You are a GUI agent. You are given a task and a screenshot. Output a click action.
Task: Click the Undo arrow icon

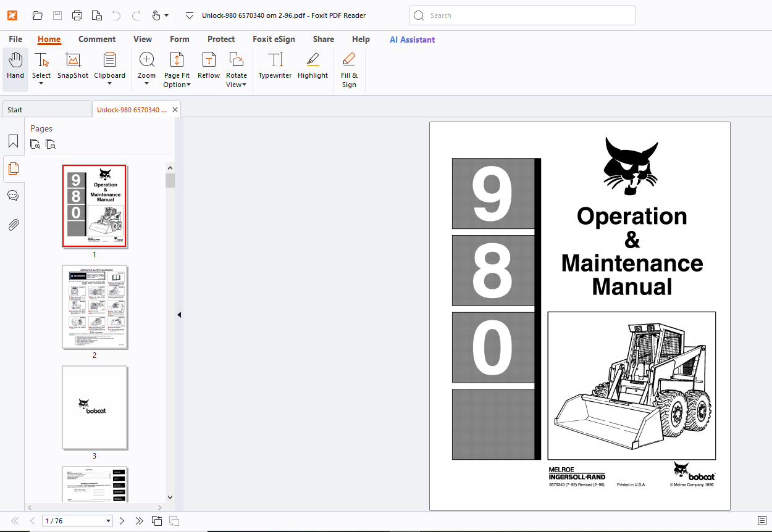click(x=116, y=15)
